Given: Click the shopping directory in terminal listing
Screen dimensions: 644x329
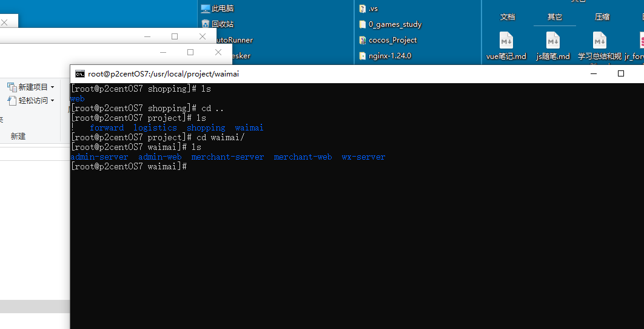Looking at the screenshot, I should (206, 128).
